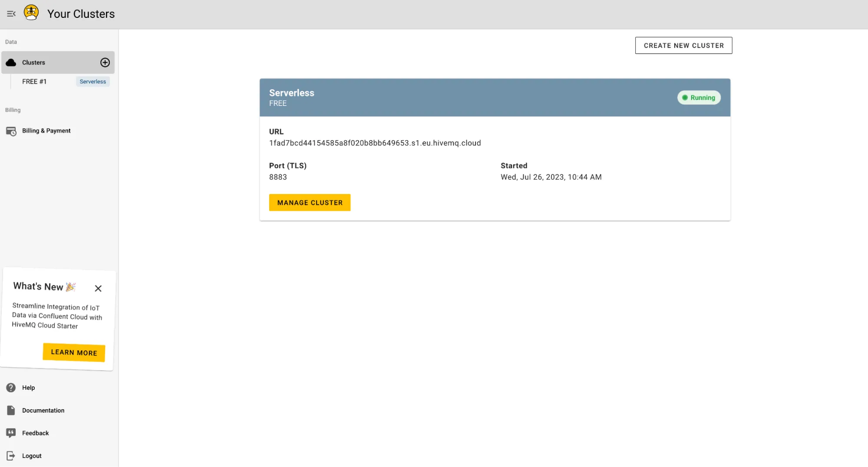This screenshot has width=868, height=467.
Task: Click CREATE NEW CLUSTER button
Action: point(683,46)
